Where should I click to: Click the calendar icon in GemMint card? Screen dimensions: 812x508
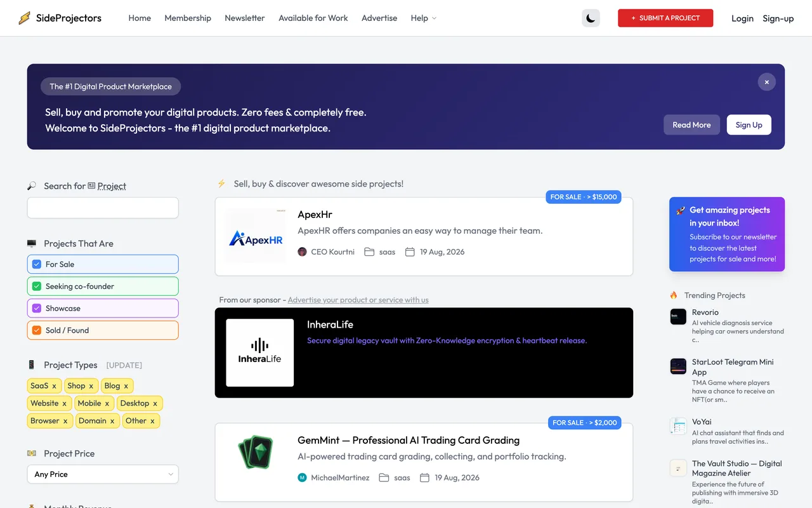coord(425,478)
